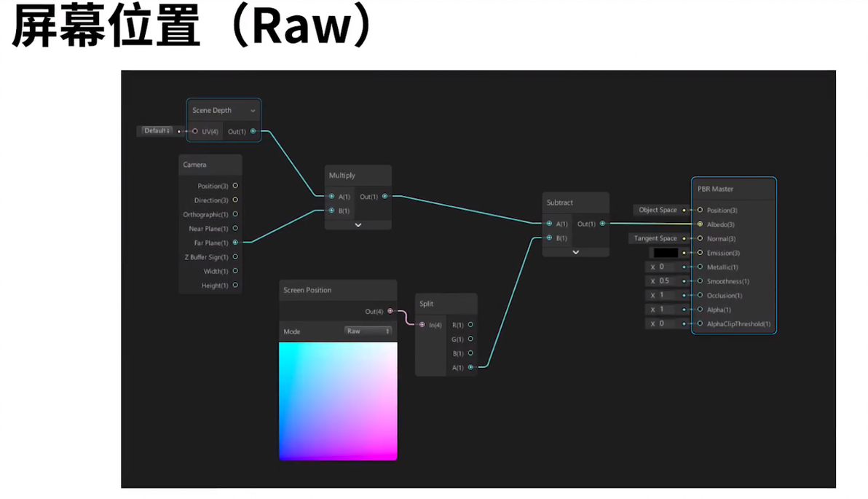Screen dimensions: 868x499
Task: Open the Screen Position Mode Raw dropdown
Action: tap(368, 331)
